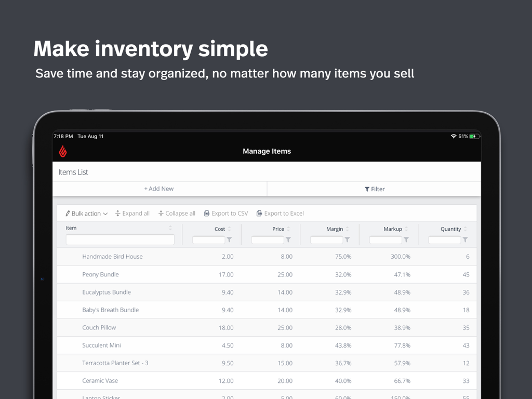This screenshot has height=399, width=532.
Task: Click the Items List header
Action: tap(74, 172)
